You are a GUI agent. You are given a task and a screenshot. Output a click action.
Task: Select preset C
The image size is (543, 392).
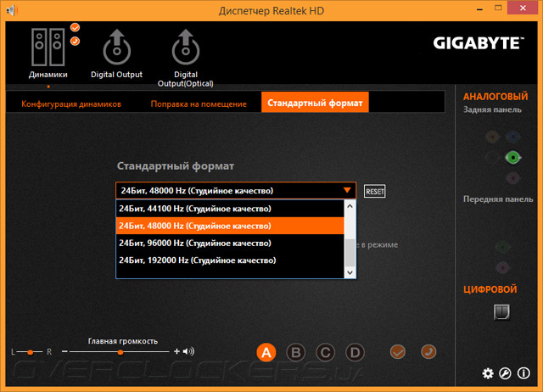tap(325, 352)
